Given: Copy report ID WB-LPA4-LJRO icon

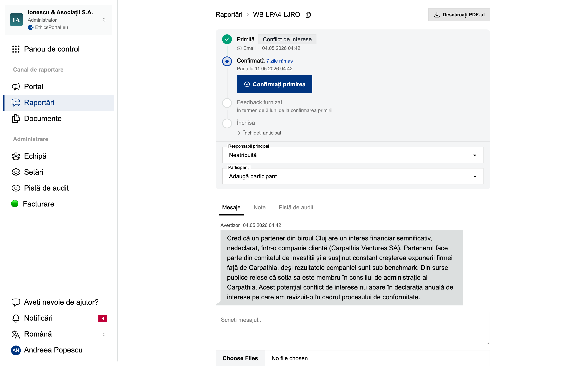Looking at the screenshot, I should point(308,15).
